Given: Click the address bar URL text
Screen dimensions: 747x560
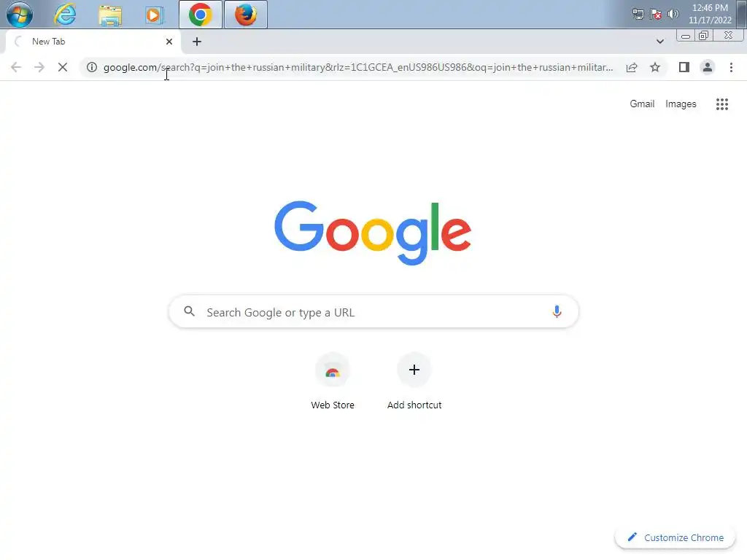Looking at the screenshot, I should (358, 67).
